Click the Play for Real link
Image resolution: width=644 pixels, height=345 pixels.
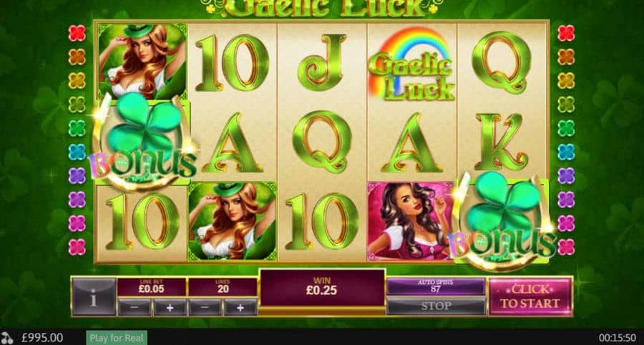point(117,338)
